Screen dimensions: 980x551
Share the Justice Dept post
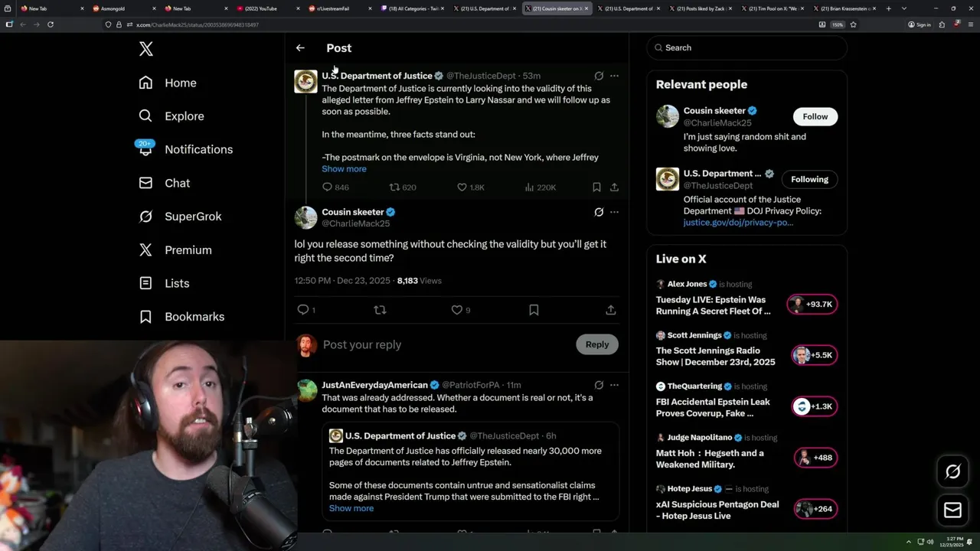[x=614, y=187]
